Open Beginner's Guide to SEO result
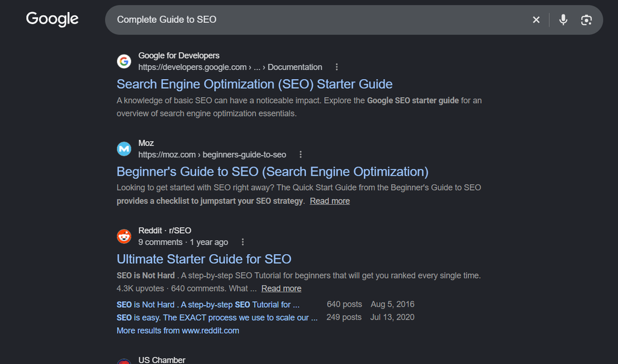This screenshot has height=364, width=618. (x=272, y=171)
